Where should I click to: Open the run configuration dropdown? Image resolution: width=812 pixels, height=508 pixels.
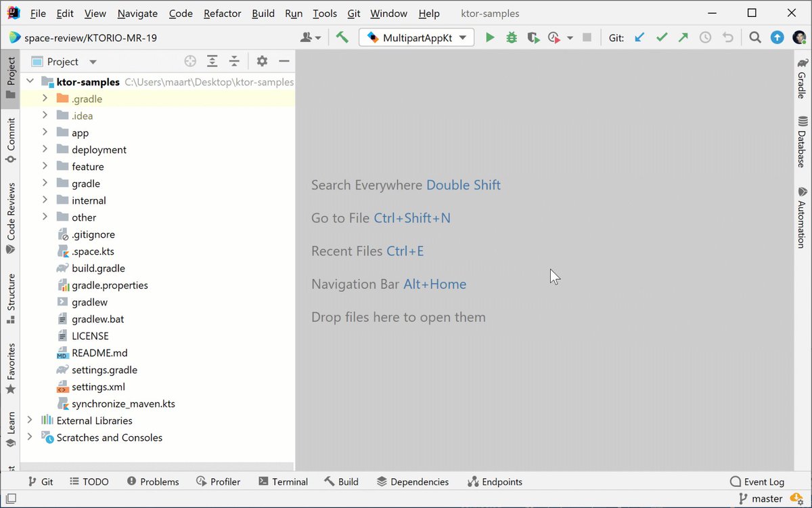(463, 37)
